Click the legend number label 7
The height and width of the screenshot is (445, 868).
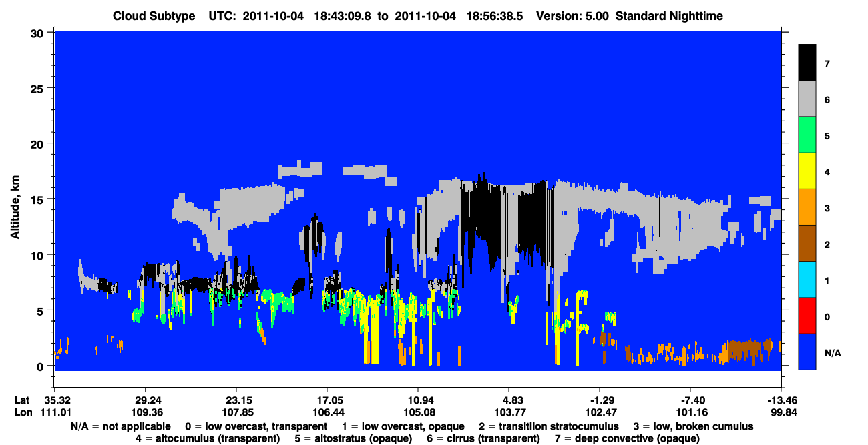827,64
